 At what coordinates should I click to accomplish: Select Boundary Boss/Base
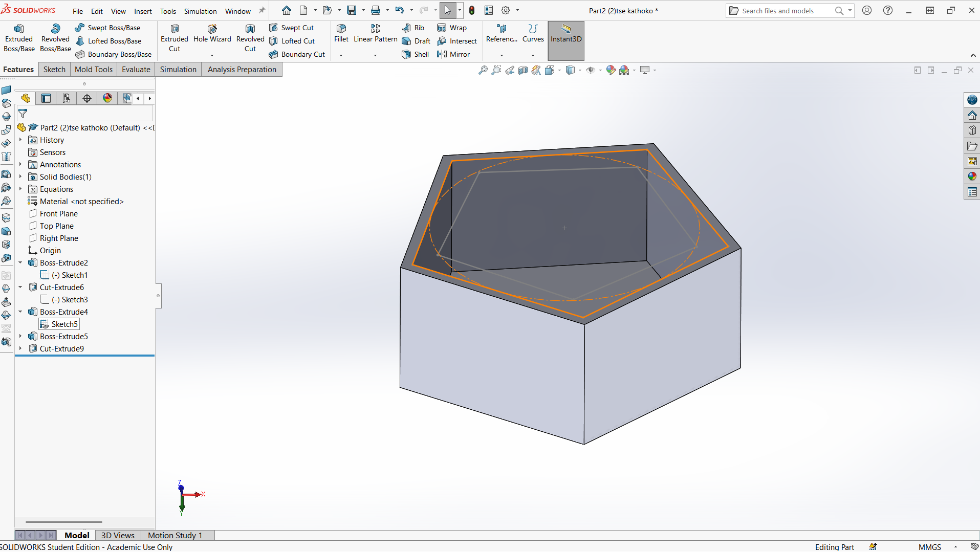(x=113, y=54)
